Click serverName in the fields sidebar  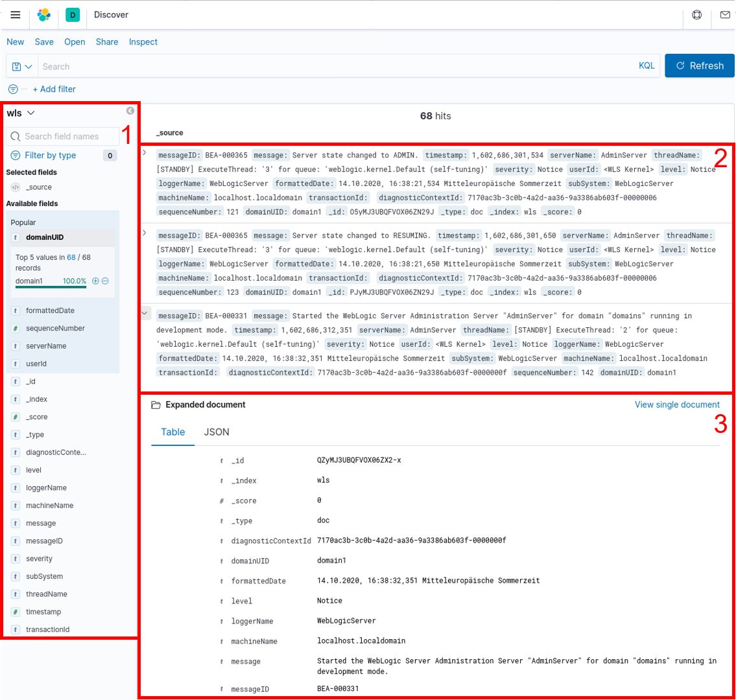tap(46, 346)
